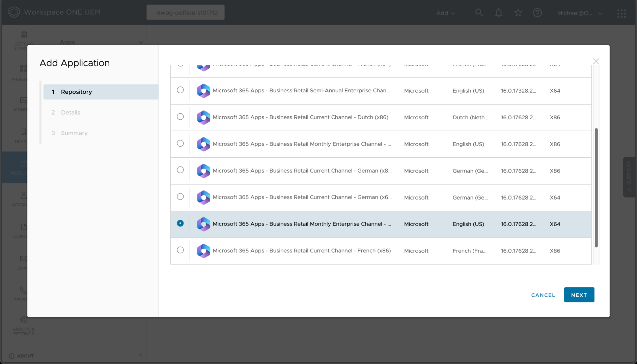Click the CANCEL button
The height and width of the screenshot is (364, 637).
tap(543, 295)
